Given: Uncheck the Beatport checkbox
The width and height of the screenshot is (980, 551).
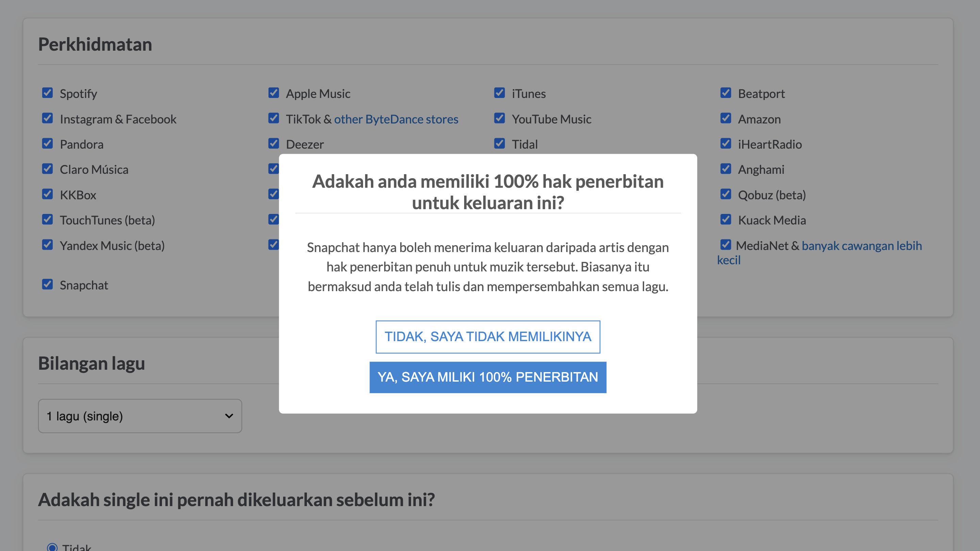Looking at the screenshot, I should 726,93.
